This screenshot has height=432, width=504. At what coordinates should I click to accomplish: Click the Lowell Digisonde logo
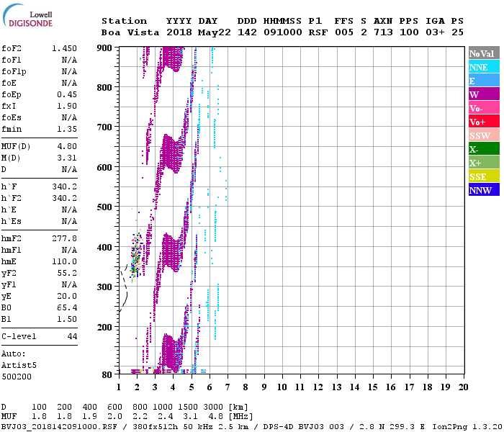click(27, 15)
